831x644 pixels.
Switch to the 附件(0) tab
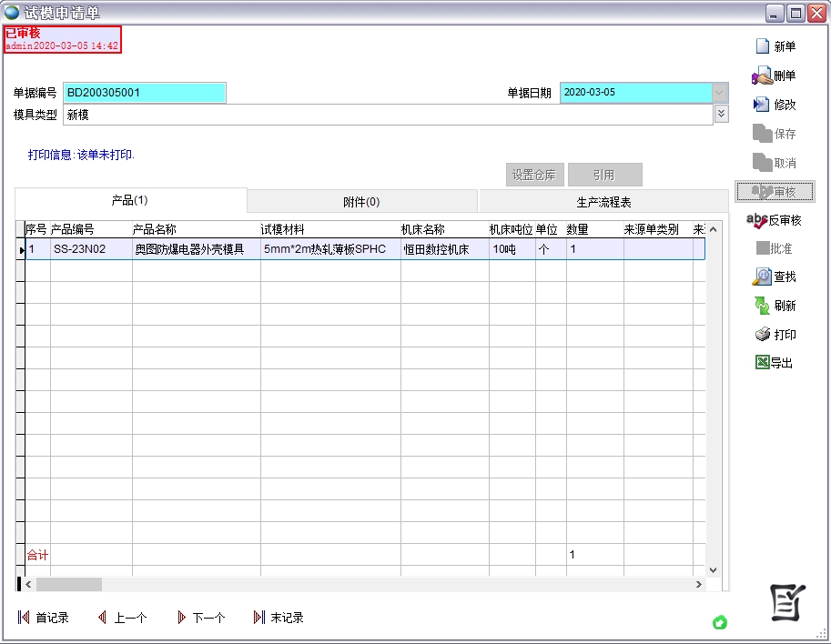[361, 202]
